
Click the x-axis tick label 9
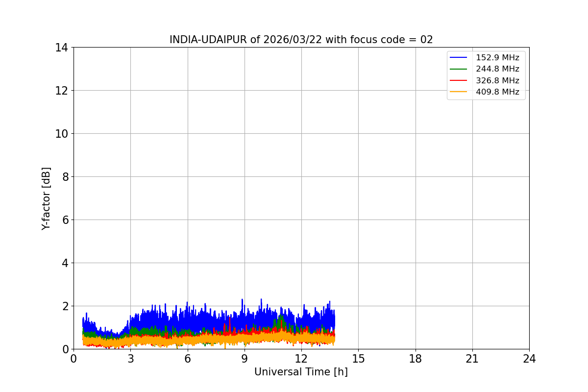pyautogui.click(x=245, y=359)
